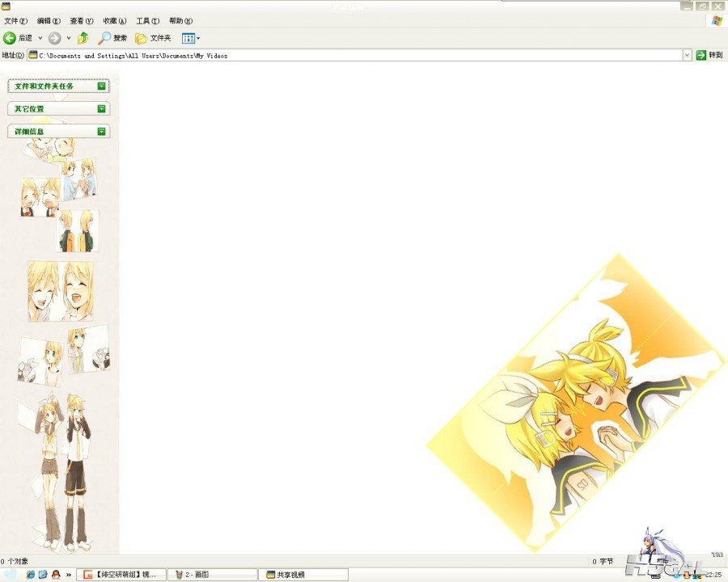Expand the address bar dropdown list
This screenshot has height=582, width=728.
click(687, 55)
